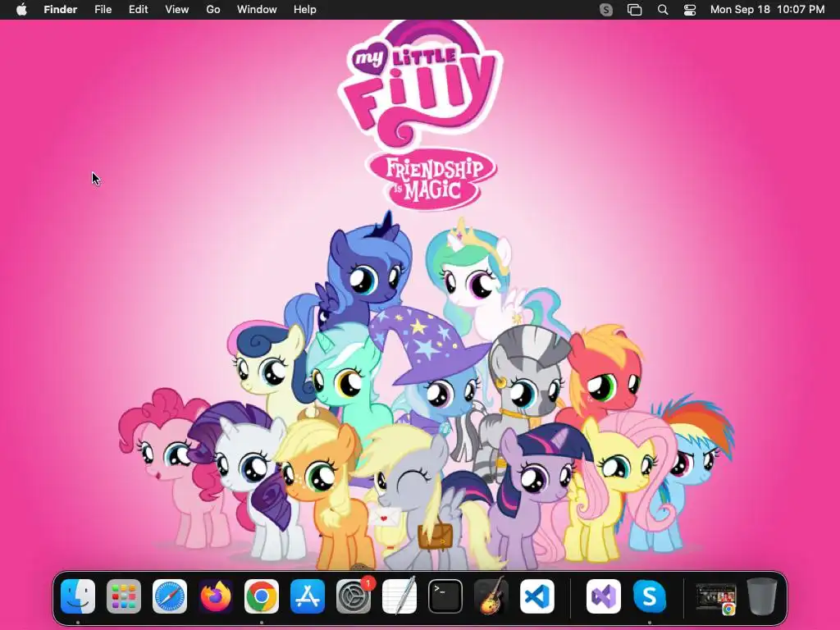
Task: Click the screen mirroring menu bar icon
Action: [x=634, y=10]
